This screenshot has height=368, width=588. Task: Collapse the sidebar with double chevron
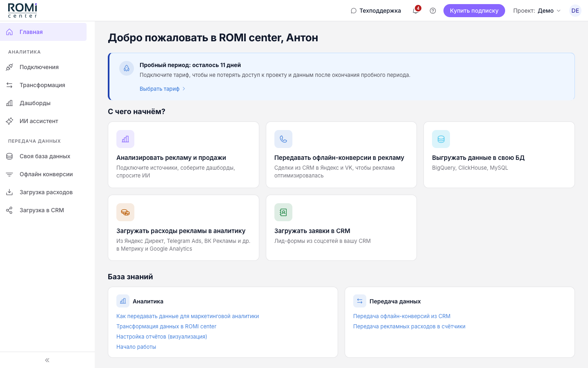pyautogui.click(x=47, y=360)
